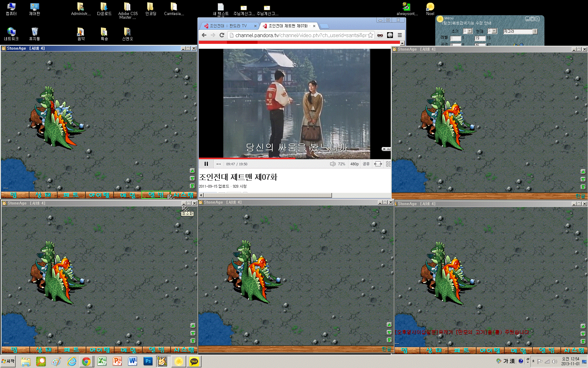588x368 pixels.
Task: Click the 시작 Start button
Action: tap(8, 361)
